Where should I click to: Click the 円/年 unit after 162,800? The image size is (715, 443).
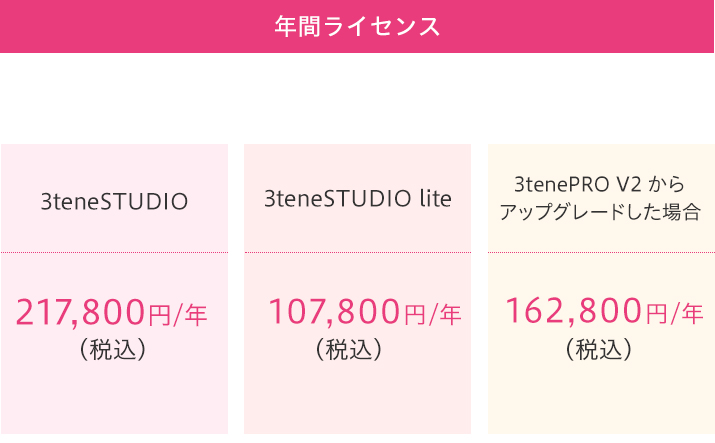674,314
